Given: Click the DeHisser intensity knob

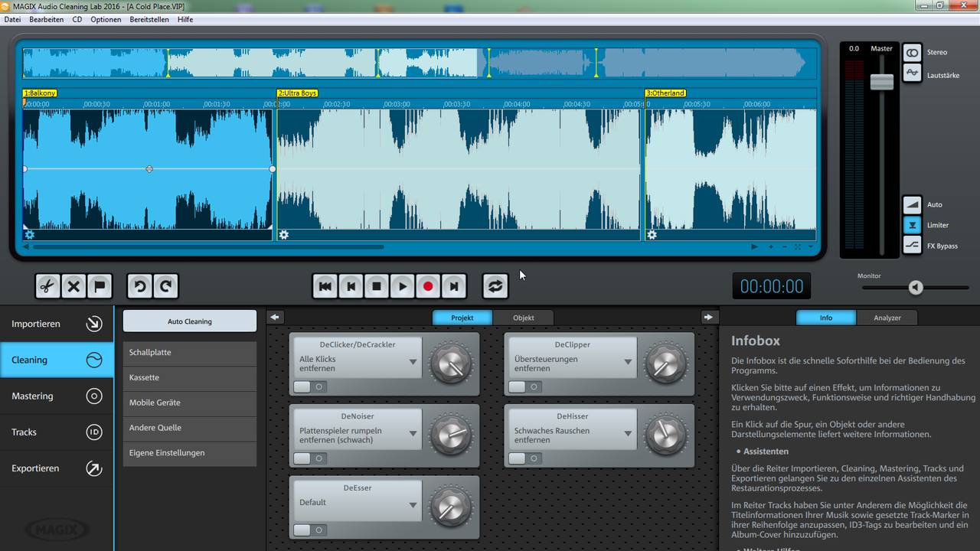Looking at the screenshot, I should [666, 435].
